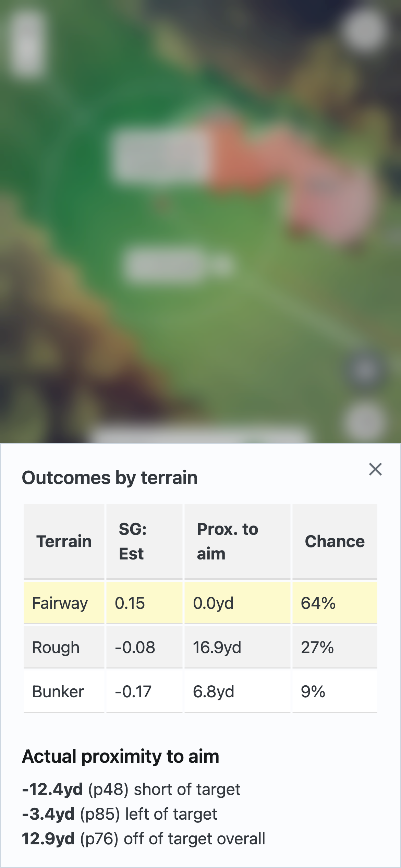
Task: Close the Outcomes by terrain panel
Action: pyautogui.click(x=376, y=469)
